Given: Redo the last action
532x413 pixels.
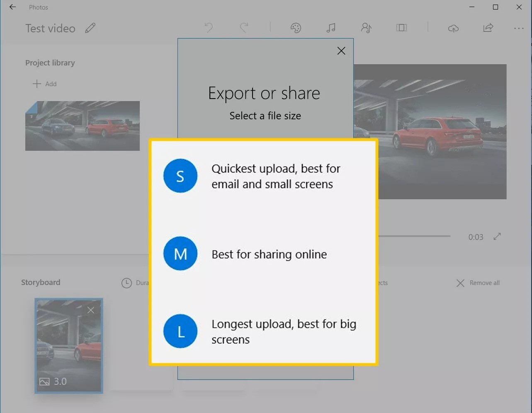Looking at the screenshot, I should (x=244, y=28).
